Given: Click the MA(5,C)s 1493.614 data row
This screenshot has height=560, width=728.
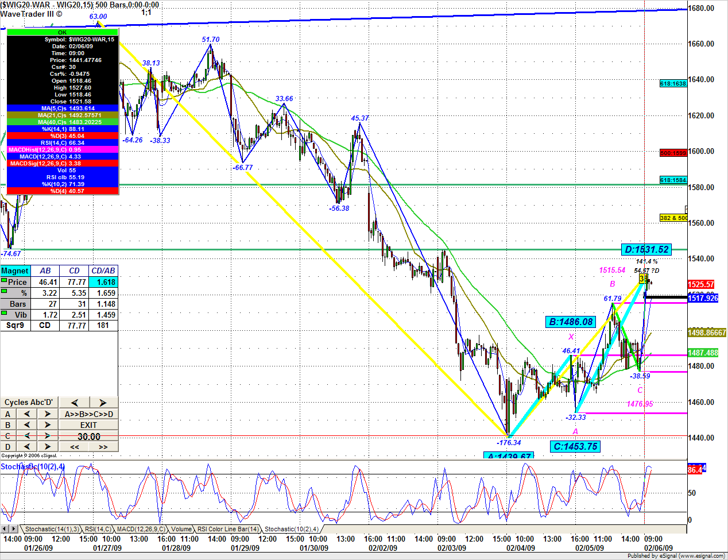Looking at the screenshot, I should (x=63, y=109).
